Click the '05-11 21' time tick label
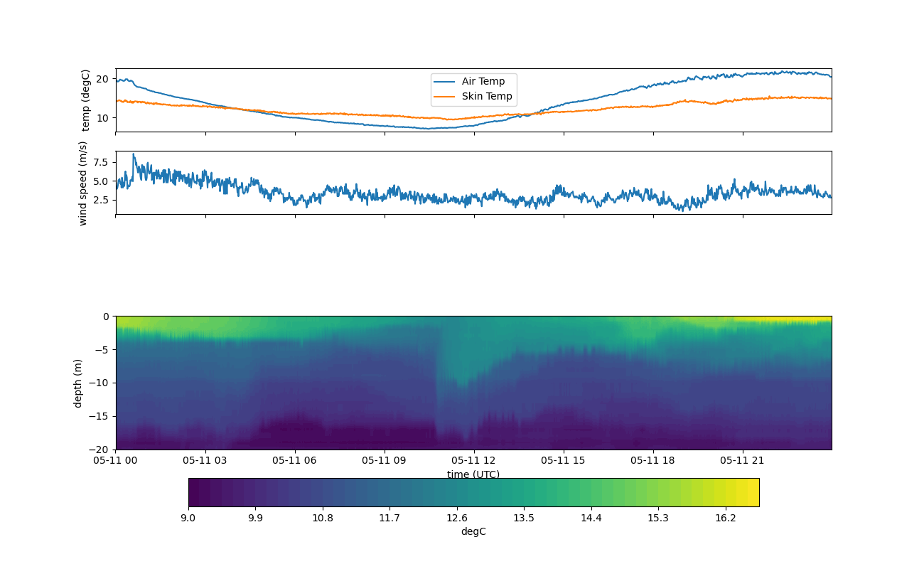 (743, 460)
